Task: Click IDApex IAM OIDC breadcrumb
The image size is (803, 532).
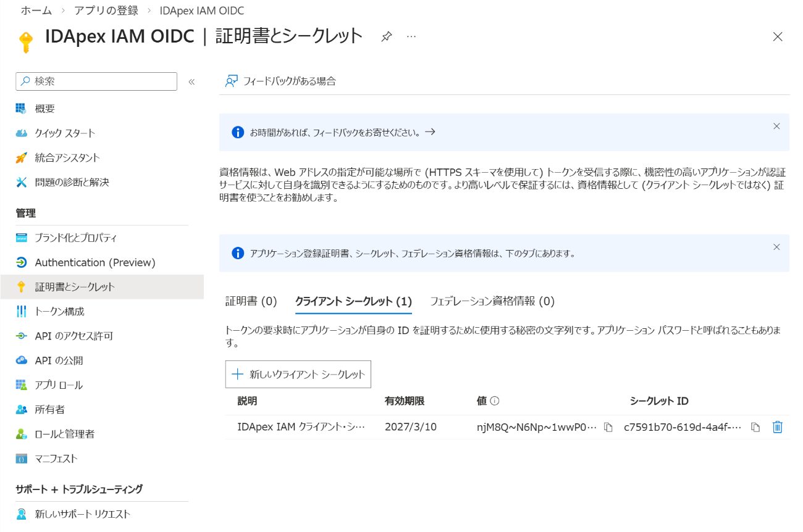Action: pyautogui.click(x=201, y=11)
